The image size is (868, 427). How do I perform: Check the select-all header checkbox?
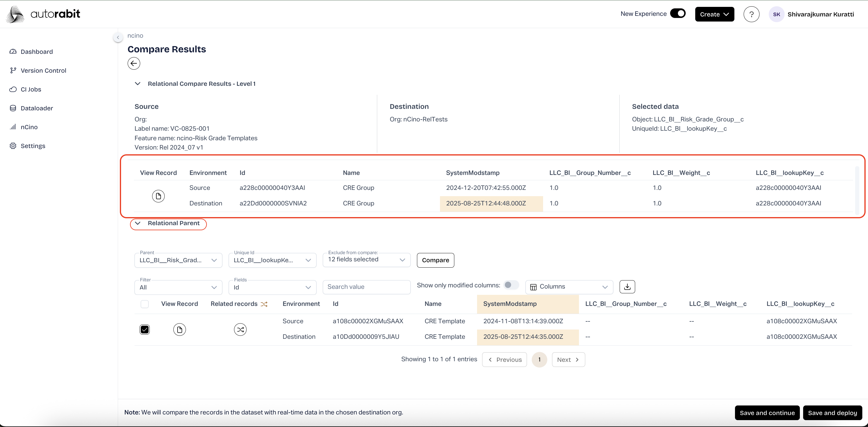[145, 304]
